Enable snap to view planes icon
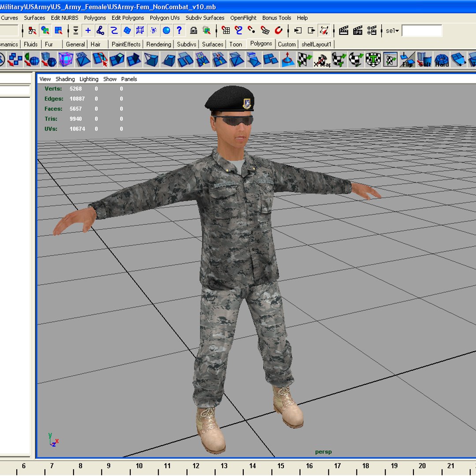 point(265,30)
